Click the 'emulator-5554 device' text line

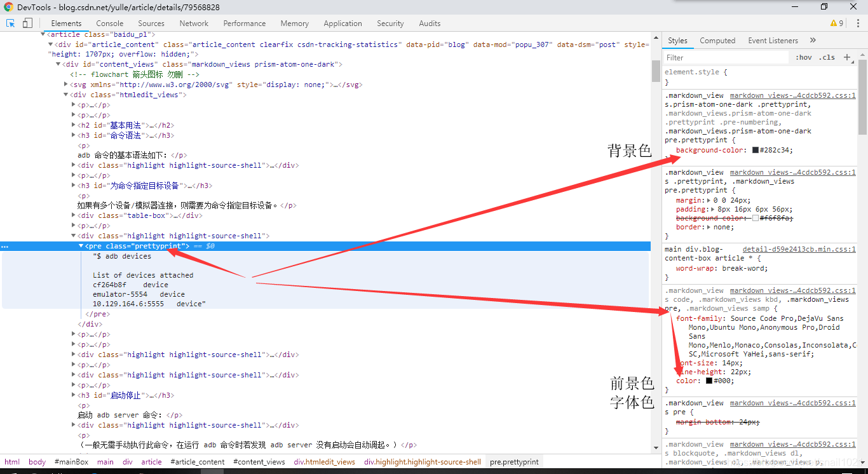click(x=139, y=294)
